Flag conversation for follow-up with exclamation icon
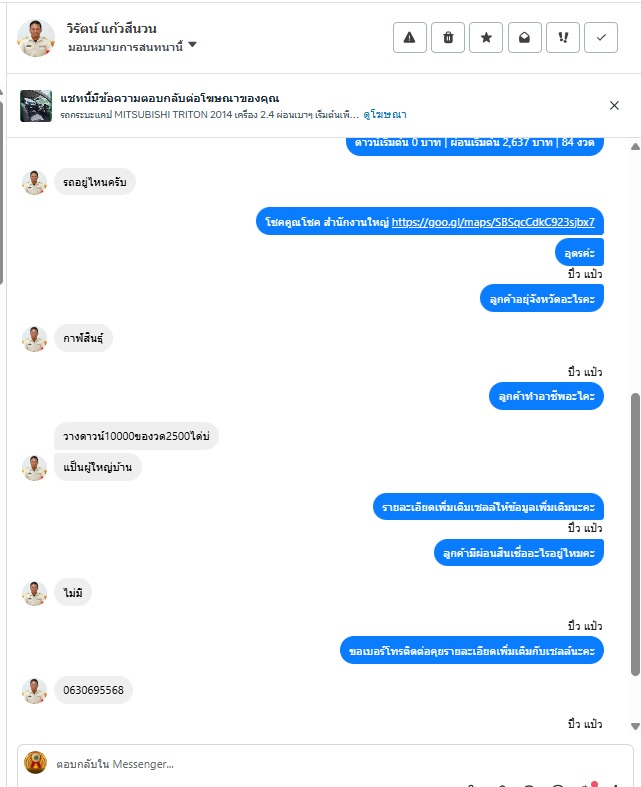 pos(563,37)
